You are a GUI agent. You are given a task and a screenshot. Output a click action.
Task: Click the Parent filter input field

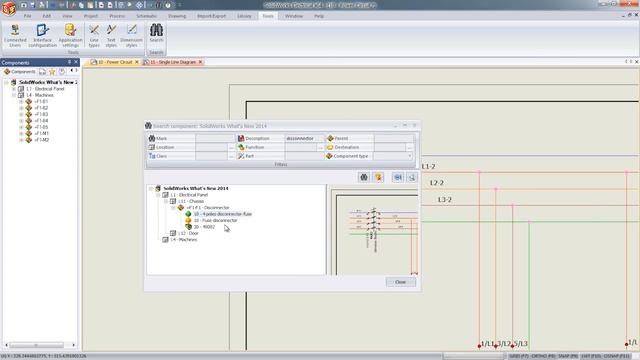point(393,138)
